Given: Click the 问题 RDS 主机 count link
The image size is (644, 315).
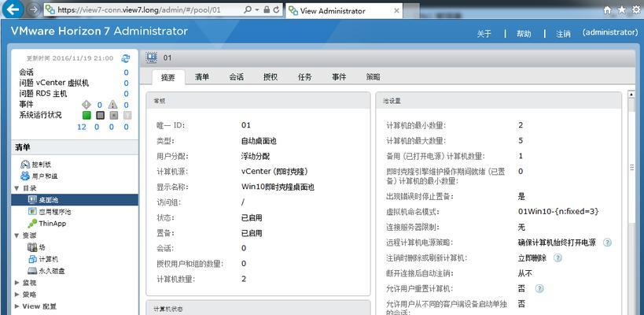Looking at the screenshot, I should [126, 94].
